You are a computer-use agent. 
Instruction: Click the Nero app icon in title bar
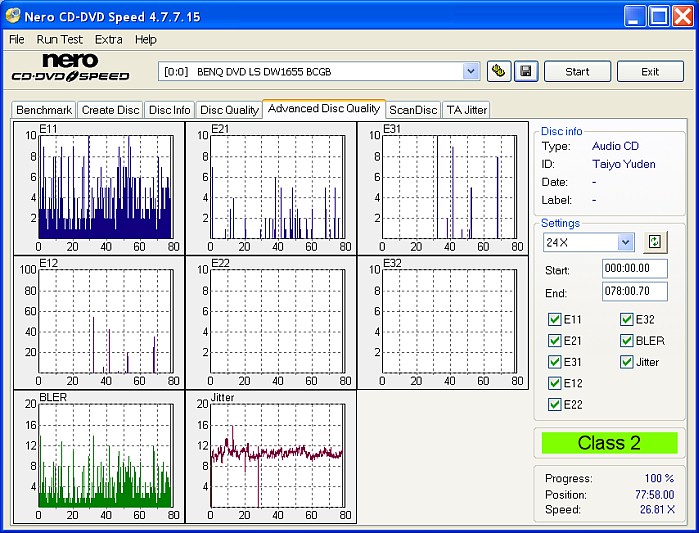[x=14, y=17]
